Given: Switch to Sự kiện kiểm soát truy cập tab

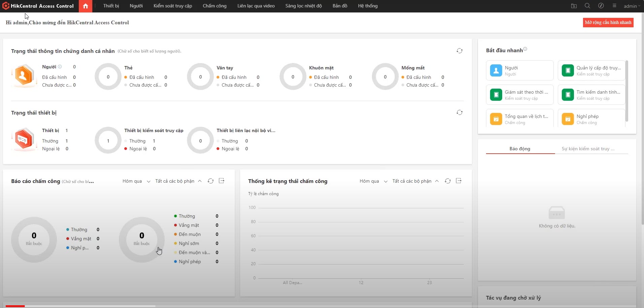Looking at the screenshot, I should tap(588, 149).
